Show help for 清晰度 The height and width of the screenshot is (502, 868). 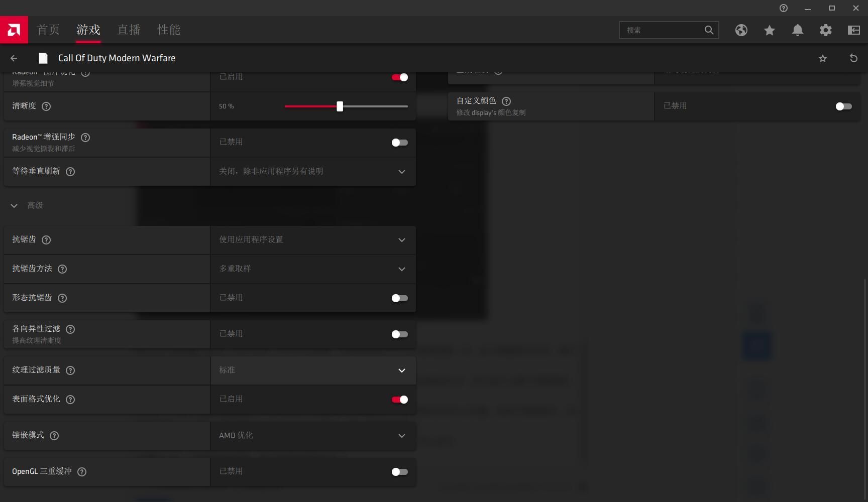pyautogui.click(x=46, y=106)
